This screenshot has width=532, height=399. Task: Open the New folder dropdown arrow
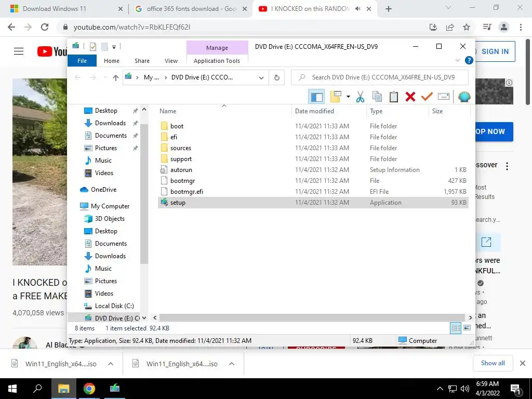(348, 97)
